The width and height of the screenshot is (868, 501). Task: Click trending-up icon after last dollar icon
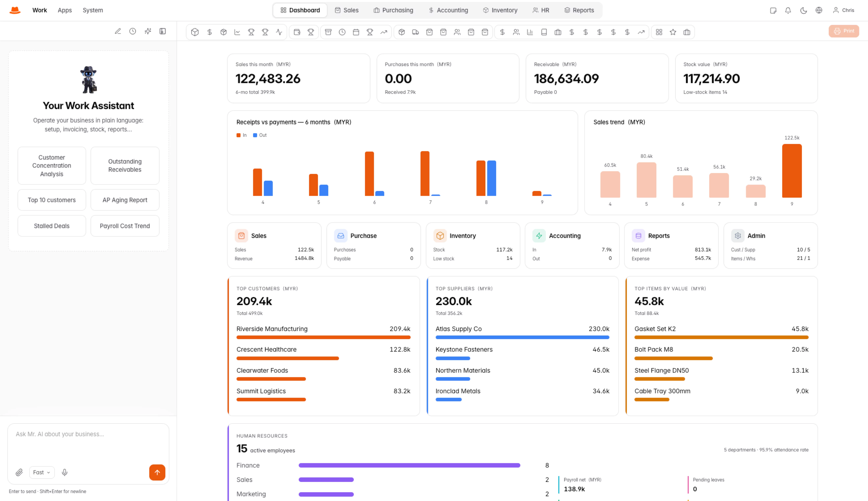point(641,32)
